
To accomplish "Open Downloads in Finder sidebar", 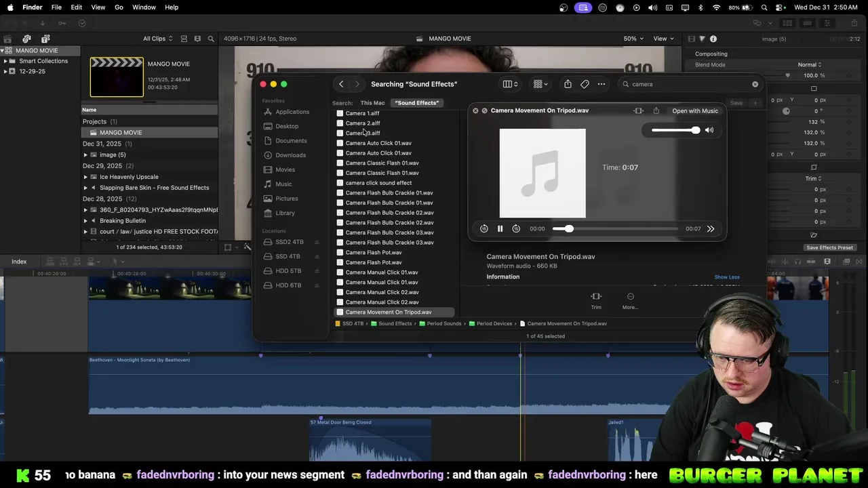I will click(x=290, y=155).
